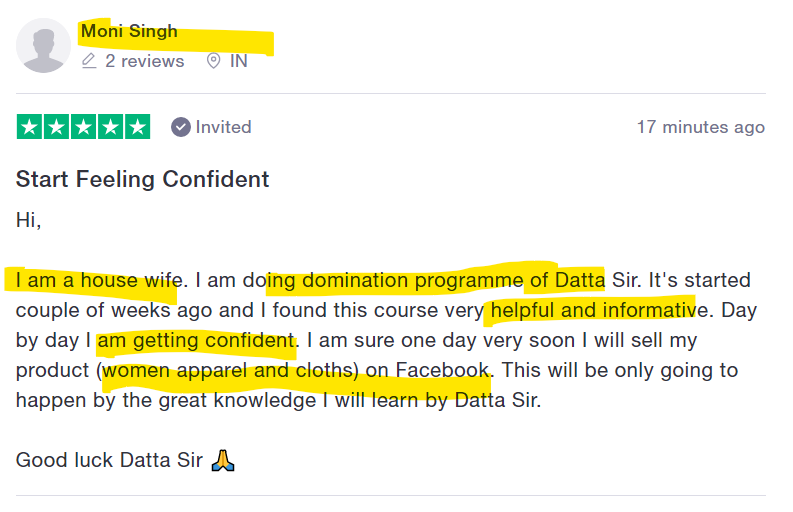
Task: Open the 'Start Feeling Confident' review title
Action: (x=143, y=179)
